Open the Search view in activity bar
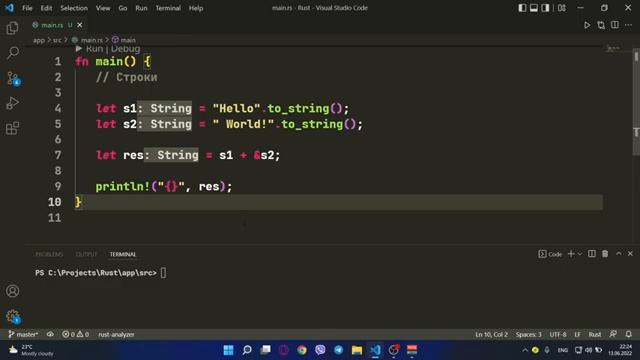Image resolution: width=640 pixels, height=360 pixels. [13, 53]
